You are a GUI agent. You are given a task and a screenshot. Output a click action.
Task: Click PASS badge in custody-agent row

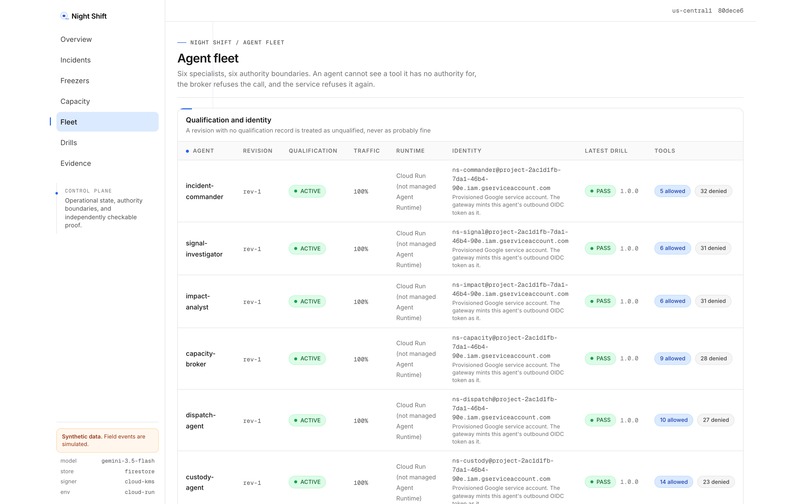[600, 482]
